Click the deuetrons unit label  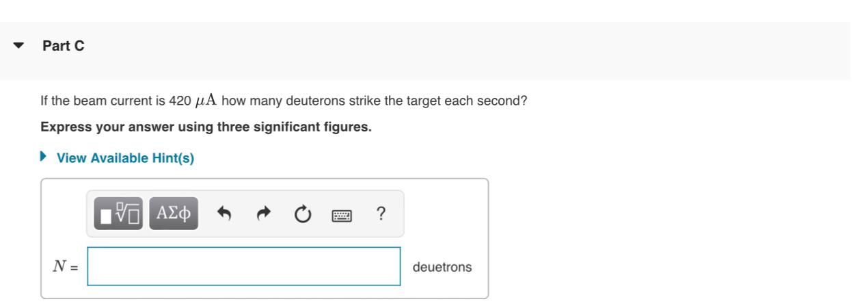(442, 267)
